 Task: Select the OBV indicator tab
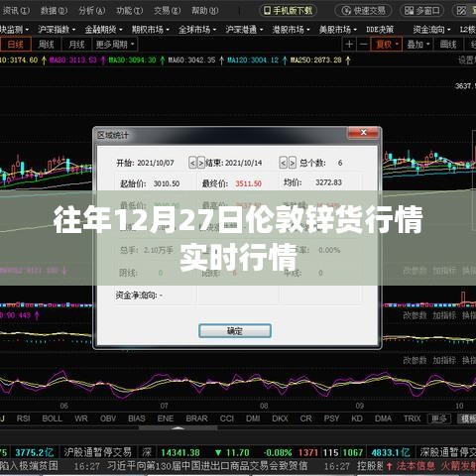pos(108,418)
